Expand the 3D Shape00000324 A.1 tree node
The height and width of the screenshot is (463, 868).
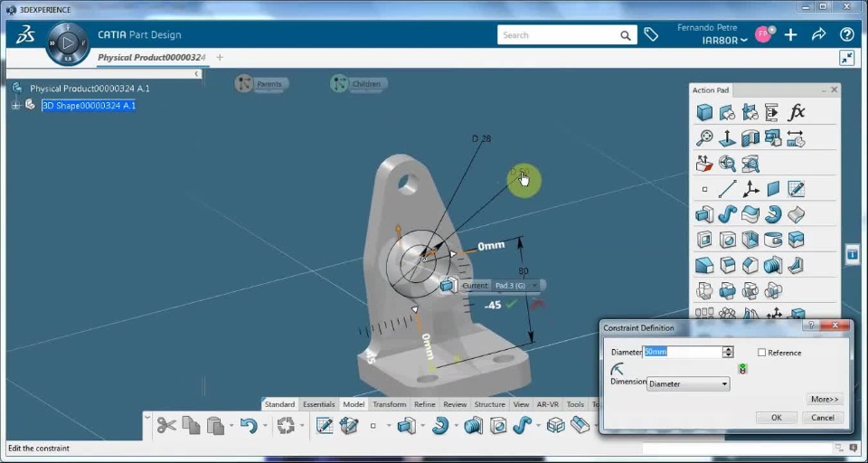(x=15, y=105)
